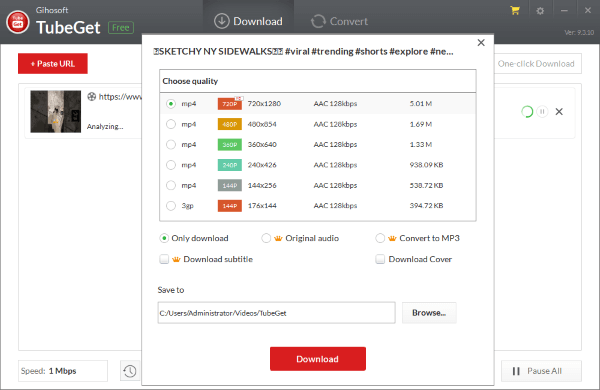
Task: Click the green 360P quality badge
Action: click(230, 145)
